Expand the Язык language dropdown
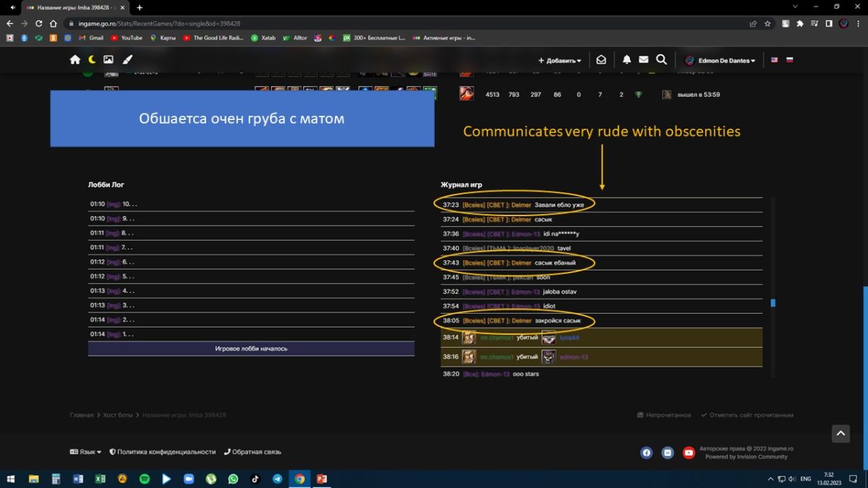 point(85,452)
